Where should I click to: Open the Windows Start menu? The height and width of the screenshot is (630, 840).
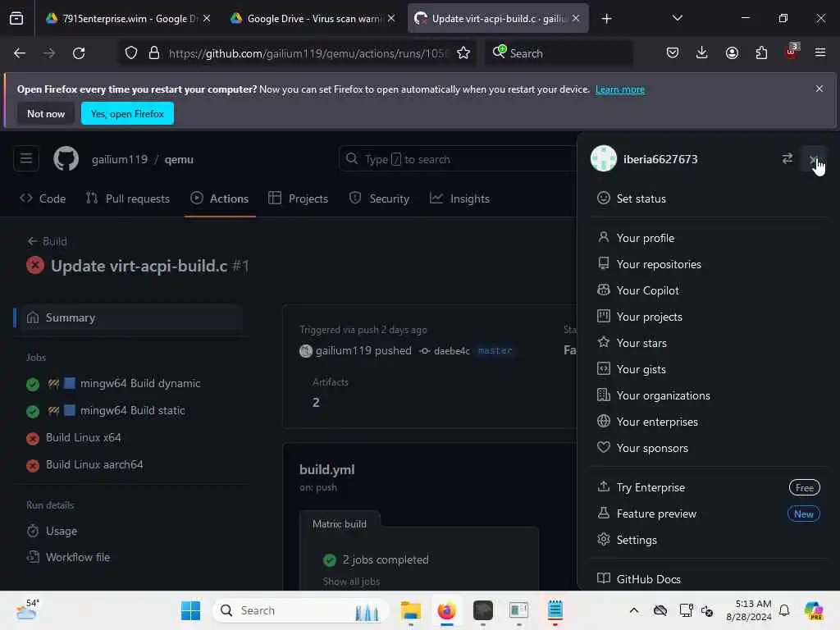point(190,610)
